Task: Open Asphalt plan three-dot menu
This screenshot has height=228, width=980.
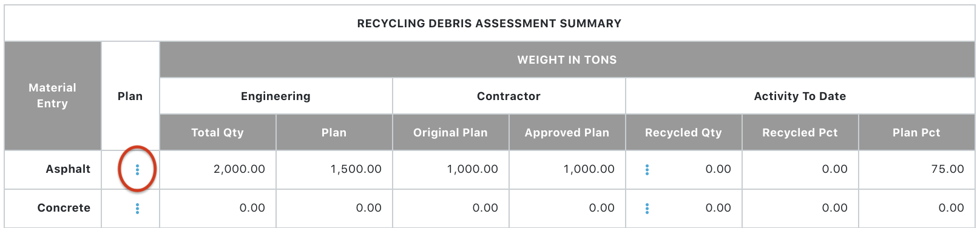Action: (x=137, y=170)
